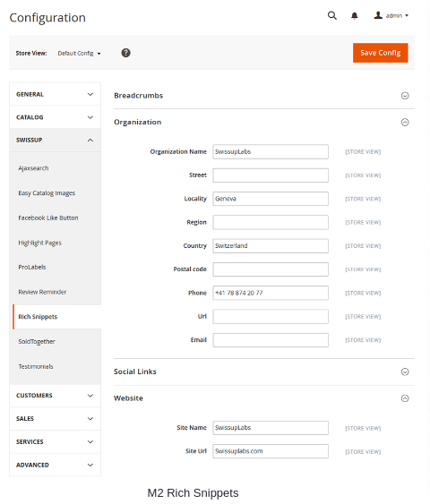Focus the Url input field
This screenshot has width=430, height=504.
click(x=271, y=316)
